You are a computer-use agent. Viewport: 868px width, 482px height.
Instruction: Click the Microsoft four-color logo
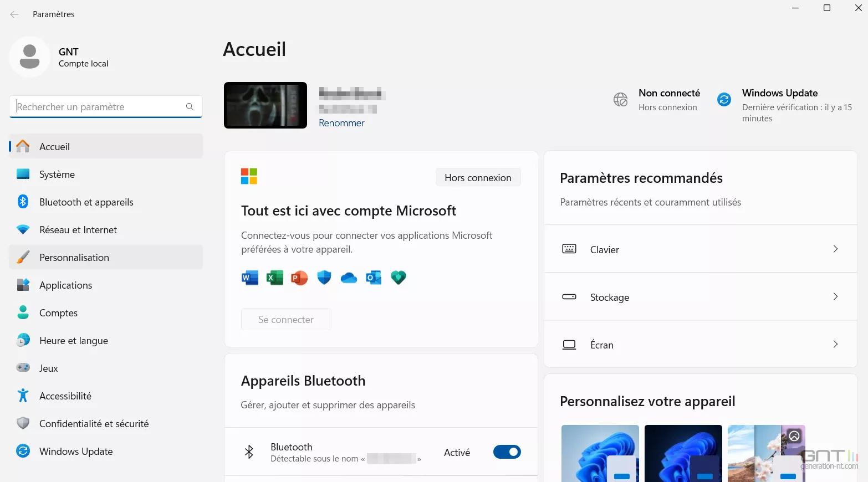pos(249,176)
